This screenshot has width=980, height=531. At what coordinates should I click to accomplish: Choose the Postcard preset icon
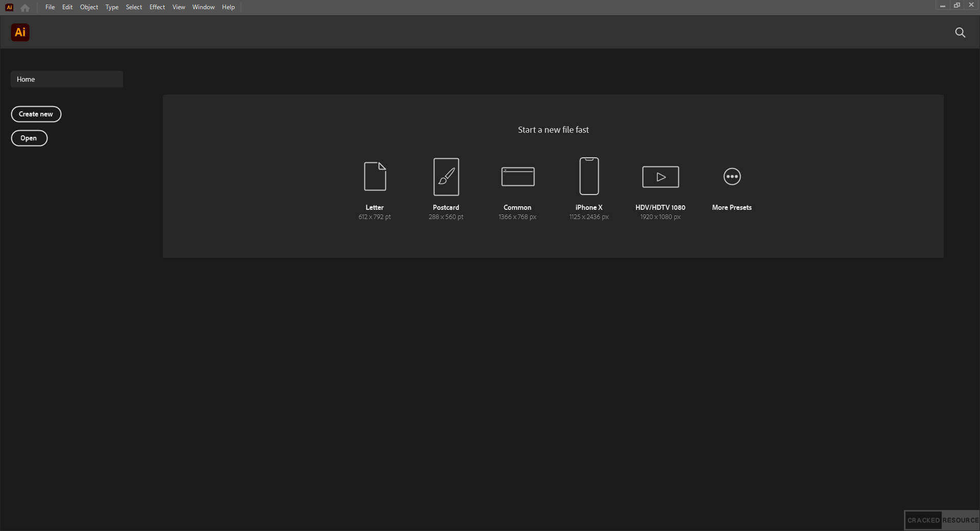[x=446, y=177]
